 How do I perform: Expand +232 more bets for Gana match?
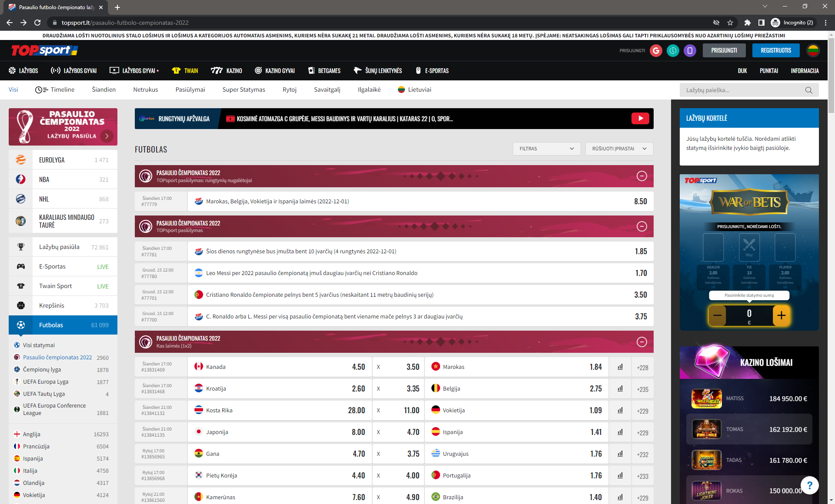click(642, 454)
